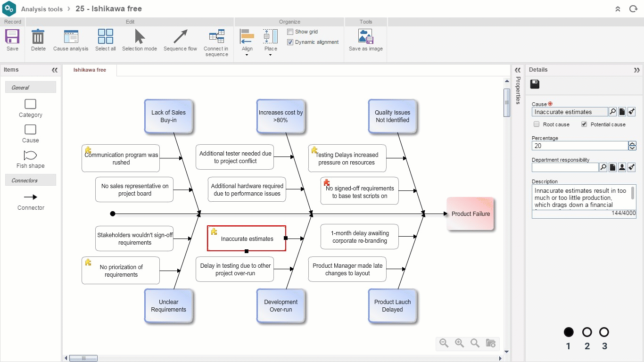
Task: Activate Selection mode cursor tool
Action: 140,37
